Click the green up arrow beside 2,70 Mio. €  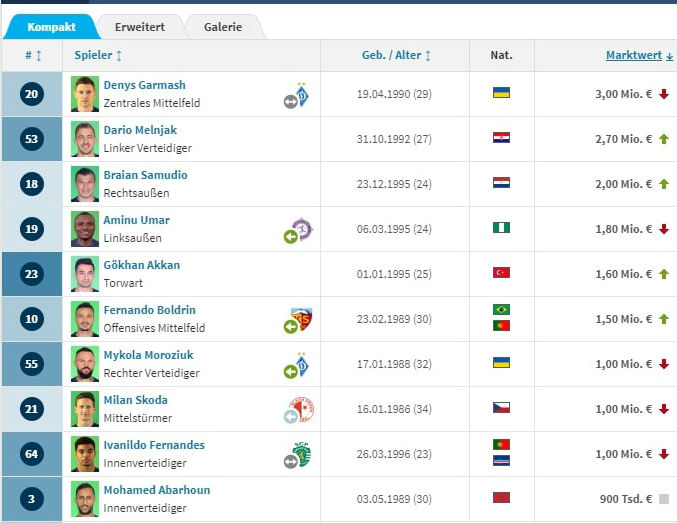click(663, 139)
